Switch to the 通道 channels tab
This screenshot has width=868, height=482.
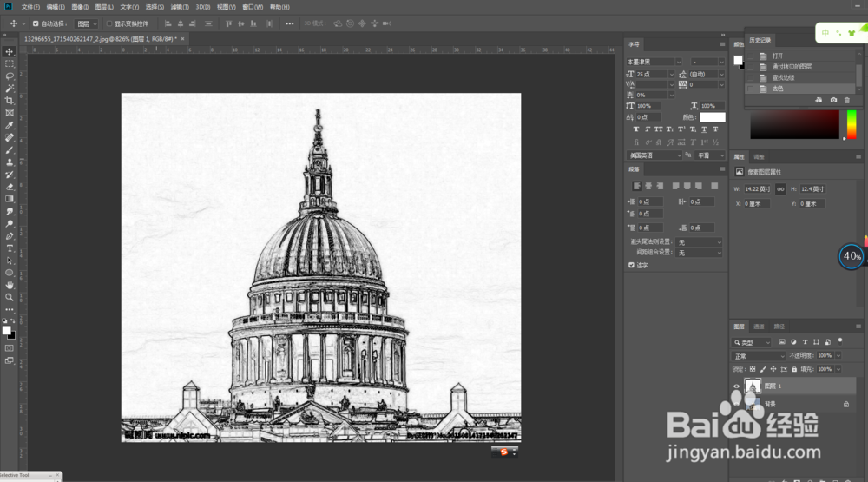click(x=759, y=327)
